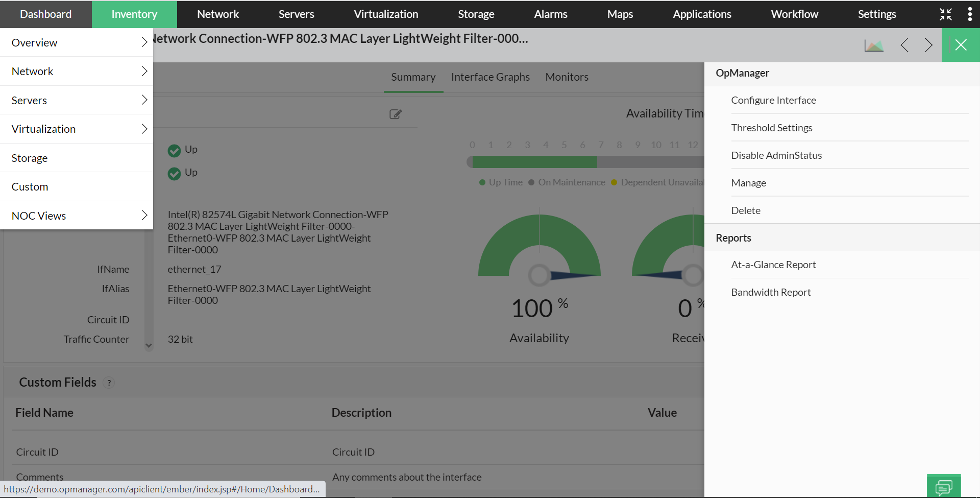980x498 pixels.
Task: Open Storage in Inventory menu
Action: pyautogui.click(x=77, y=158)
